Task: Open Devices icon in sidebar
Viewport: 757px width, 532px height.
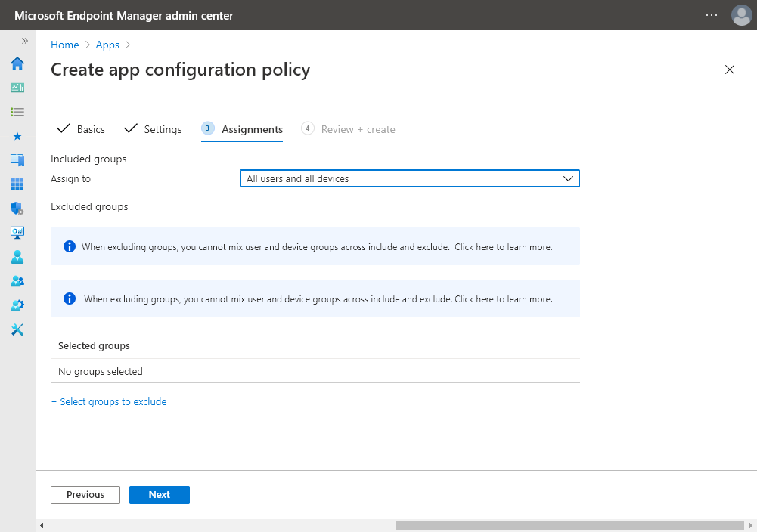Action: (x=17, y=160)
